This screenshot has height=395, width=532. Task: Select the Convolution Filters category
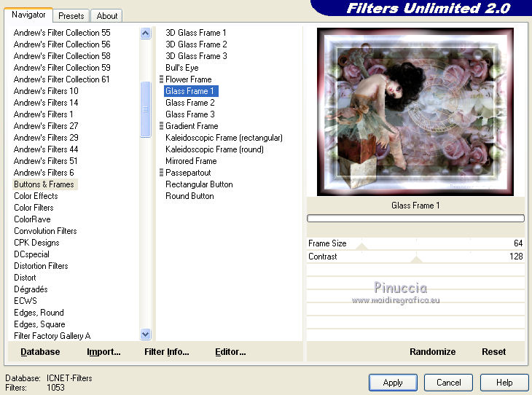(45, 231)
